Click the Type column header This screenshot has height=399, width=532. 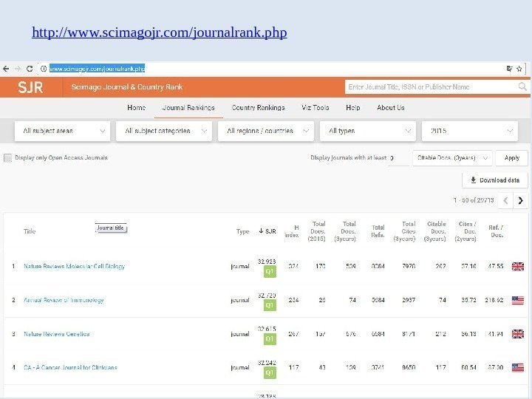tap(242, 231)
